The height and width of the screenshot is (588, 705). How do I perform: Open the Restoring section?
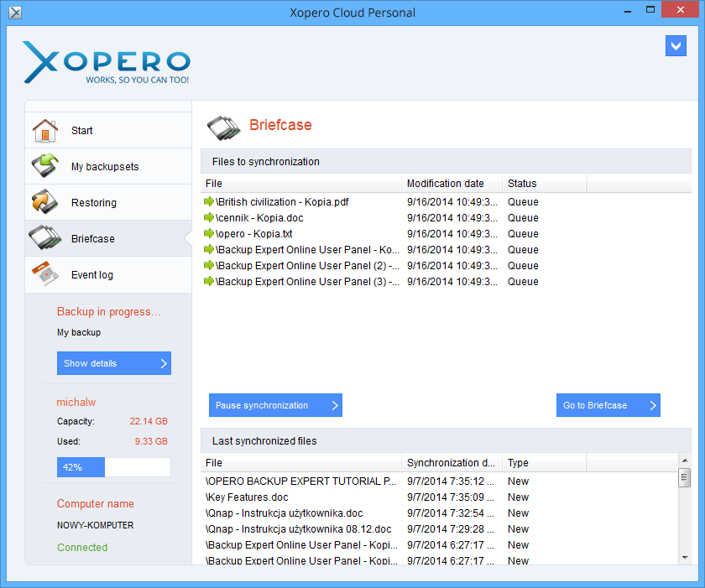click(x=108, y=202)
